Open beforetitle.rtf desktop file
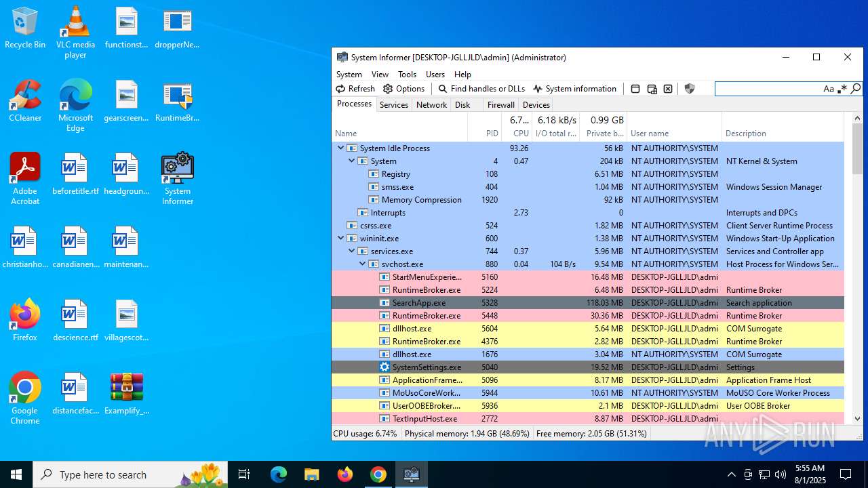This screenshot has height=488, width=868. [x=75, y=174]
